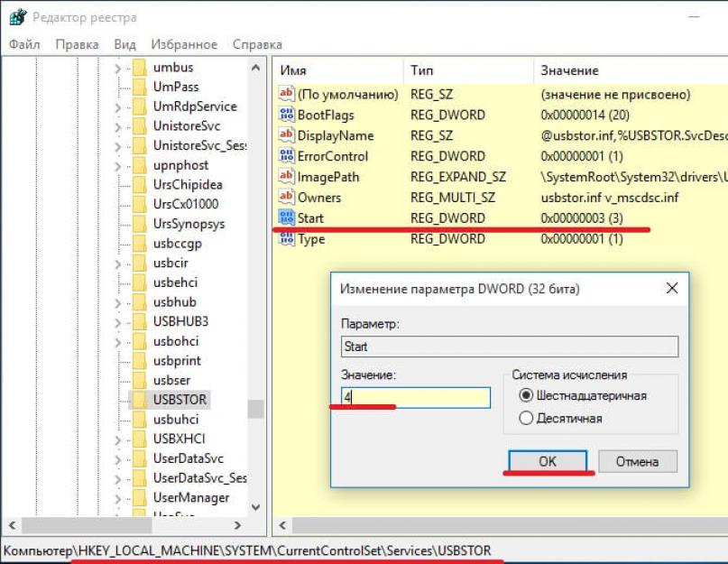The height and width of the screenshot is (564, 728).
Task: Click the tree vertical scrollbar thumb
Action: (255, 410)
